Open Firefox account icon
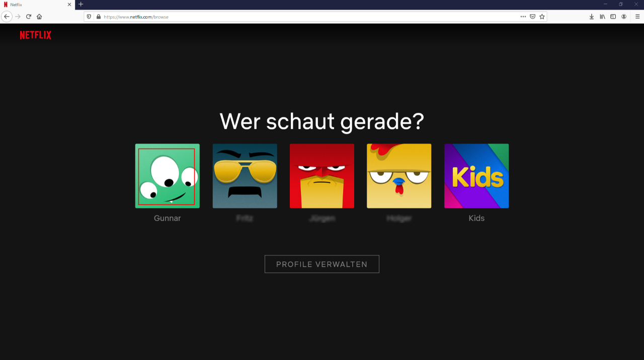 tap(624, 17)
